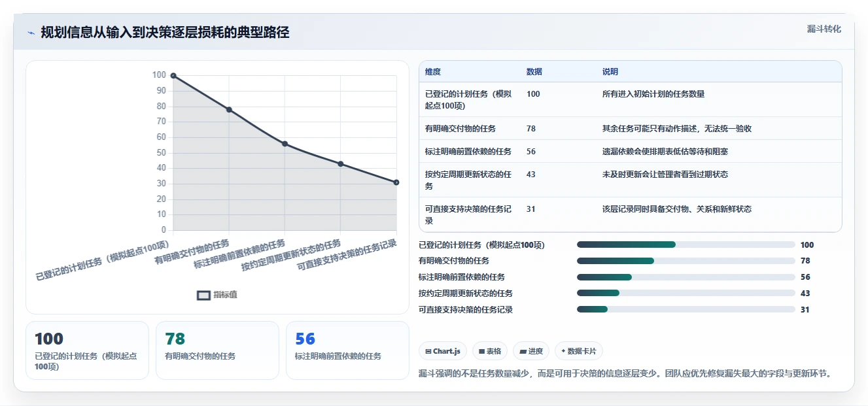Screen dimensions: 868x406
Task: Click the progress bar valued 31
Action: pos(686,310)
